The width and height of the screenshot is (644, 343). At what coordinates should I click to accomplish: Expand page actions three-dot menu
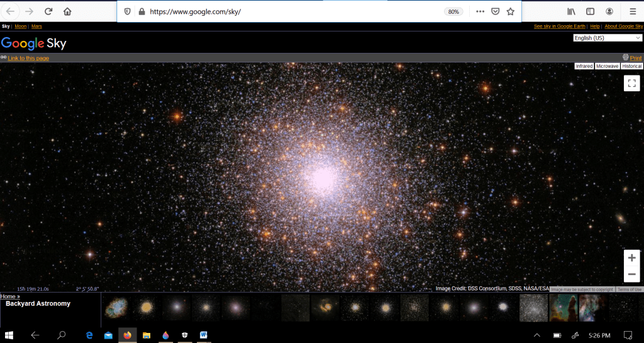click(480, 11)
